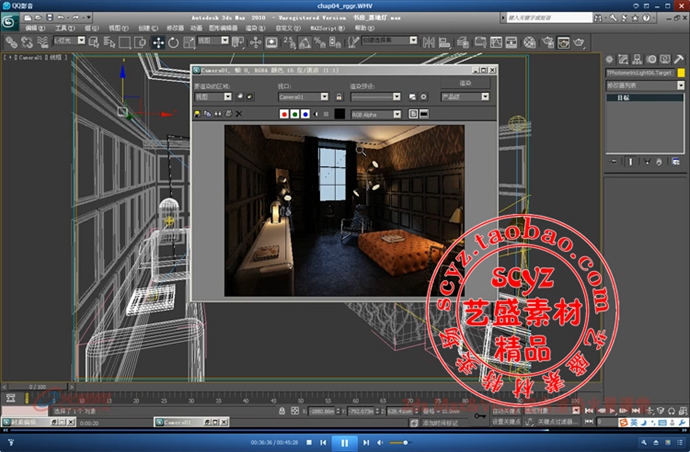The width and height of the screenshot is (690, 452).
Task: Click the Mirror tool
Action: [428, 42]
